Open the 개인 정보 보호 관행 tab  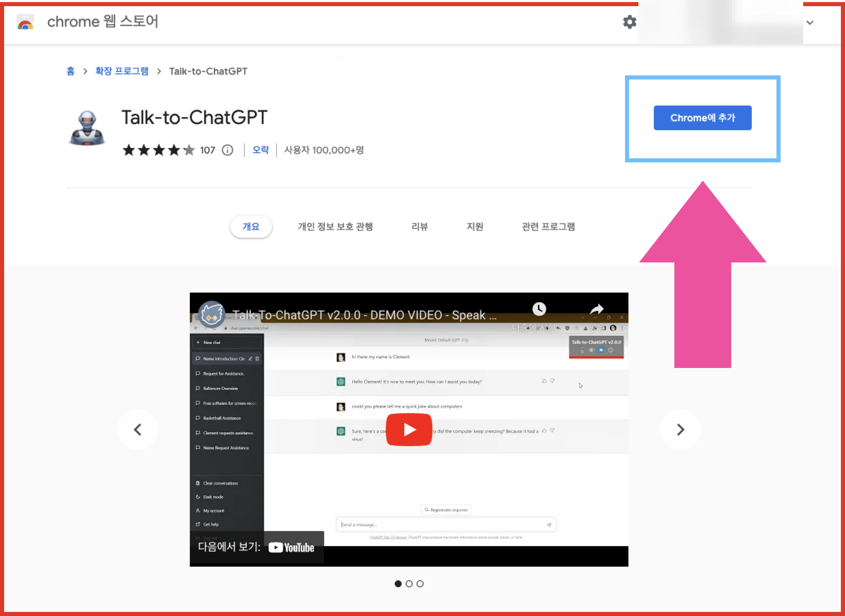[x=335, y=227]
